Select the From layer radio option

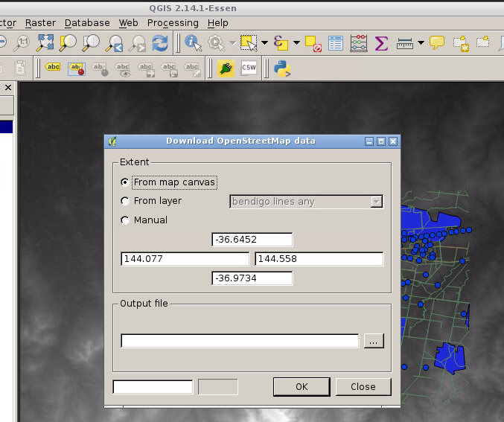point(125,201)
